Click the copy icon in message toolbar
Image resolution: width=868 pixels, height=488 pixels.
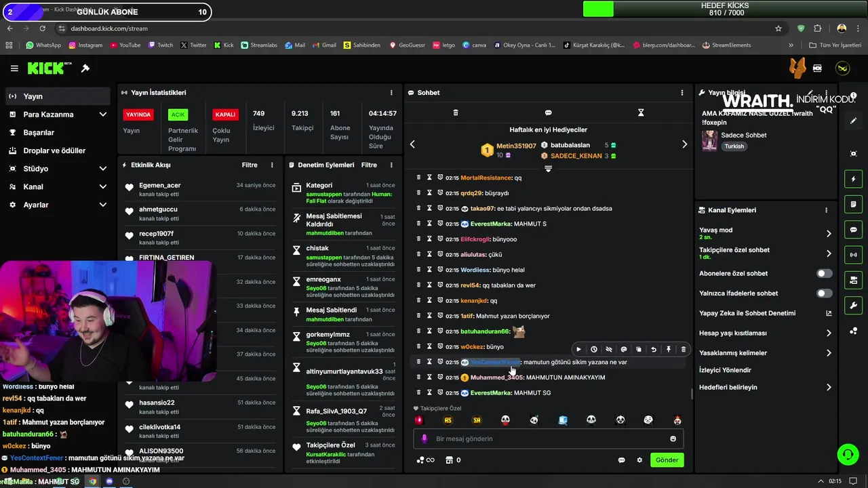(639, 349)
